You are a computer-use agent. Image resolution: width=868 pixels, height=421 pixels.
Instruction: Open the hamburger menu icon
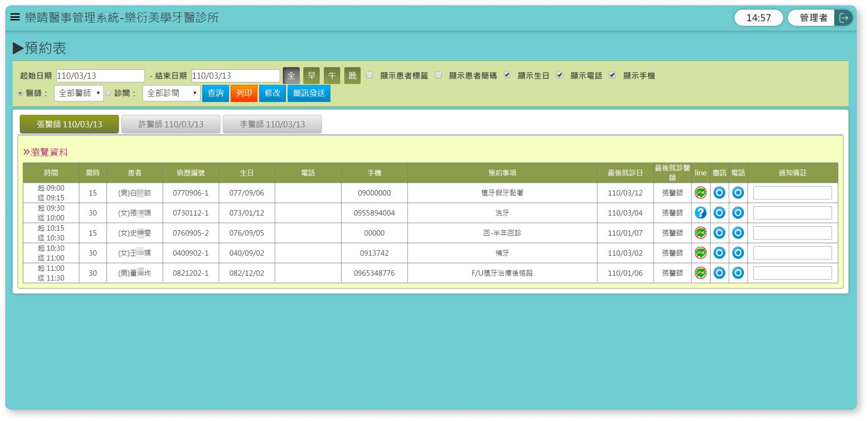tap(15, 17)
